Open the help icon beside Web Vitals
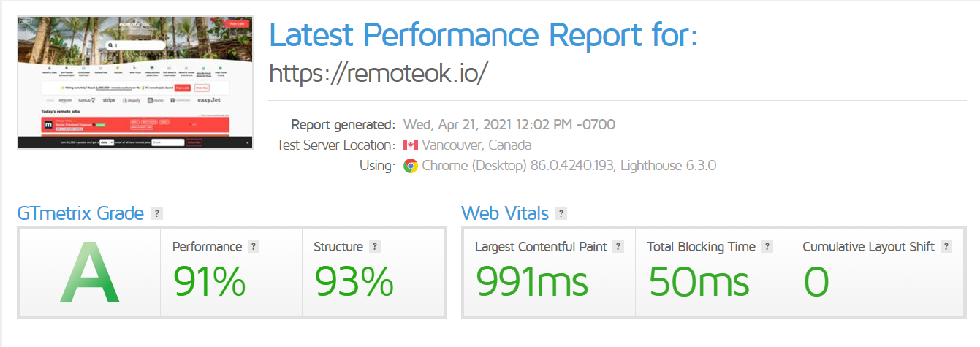980x347 pixels. (x=561, y=214)
